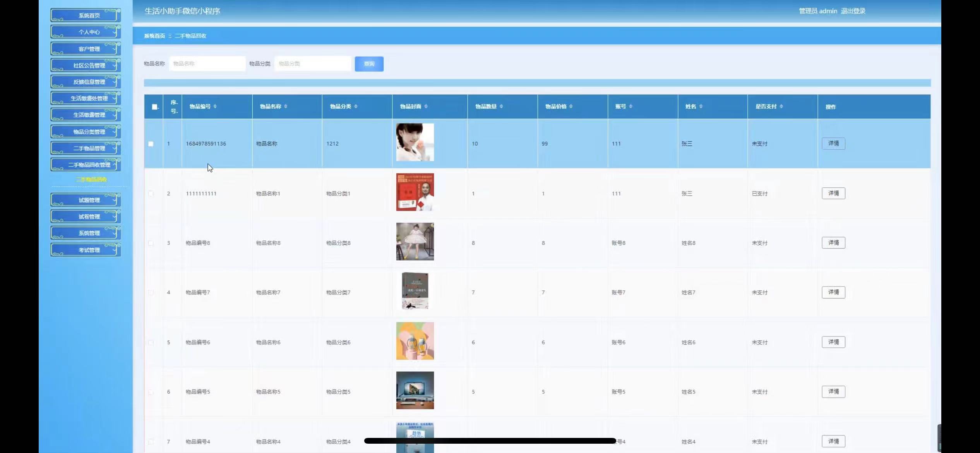980x453 pixels.
Task: Expand 客户管理 sidebar menu
Action: pos(86,49)
